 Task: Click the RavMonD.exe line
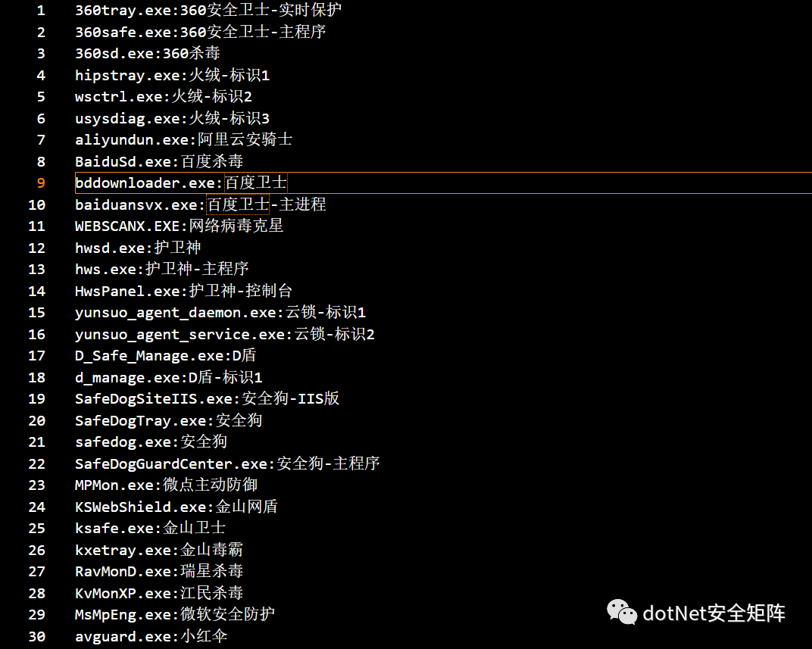[159, 571]
